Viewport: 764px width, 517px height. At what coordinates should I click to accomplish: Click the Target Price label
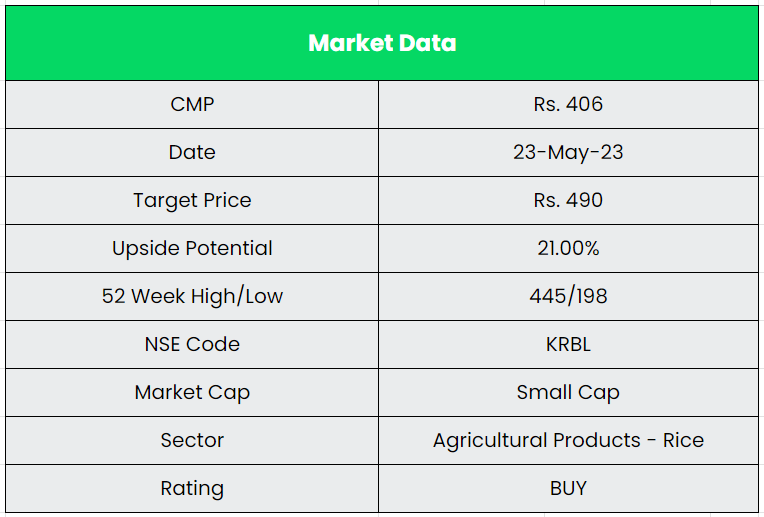pos(192,200)
